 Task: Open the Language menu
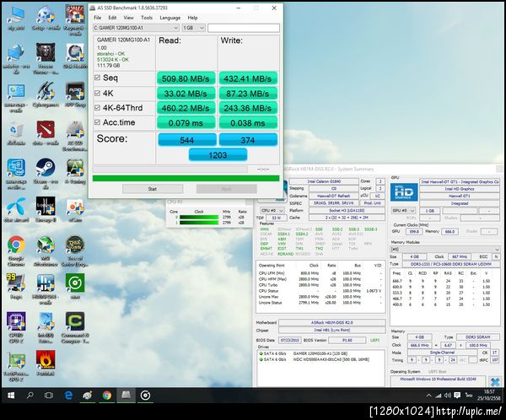[170, 17]
